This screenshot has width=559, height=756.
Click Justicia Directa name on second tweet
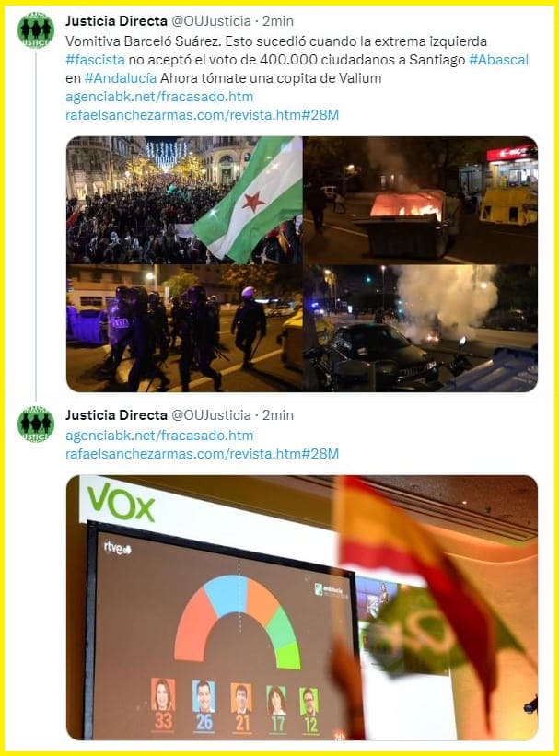pyautogui.click(x=116, y=415)
